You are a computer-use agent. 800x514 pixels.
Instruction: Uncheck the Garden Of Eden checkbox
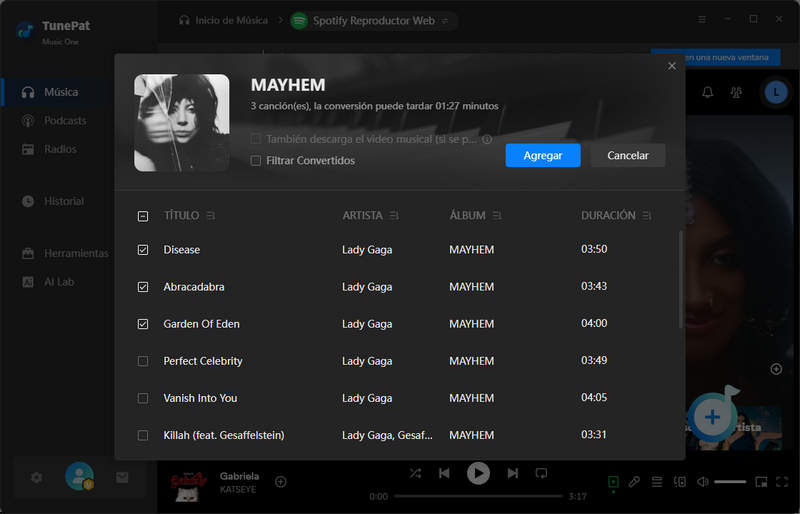143,324
